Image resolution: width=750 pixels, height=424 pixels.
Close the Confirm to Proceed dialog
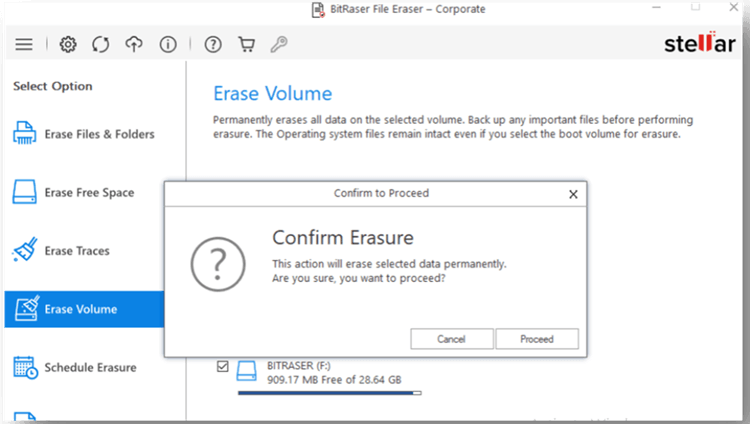click(572, 194)
